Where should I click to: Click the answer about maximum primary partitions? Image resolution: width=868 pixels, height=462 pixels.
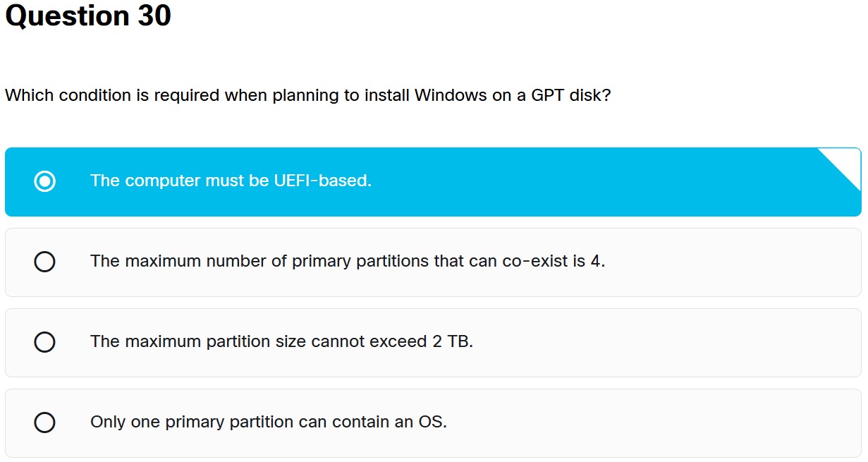(423, 262)
